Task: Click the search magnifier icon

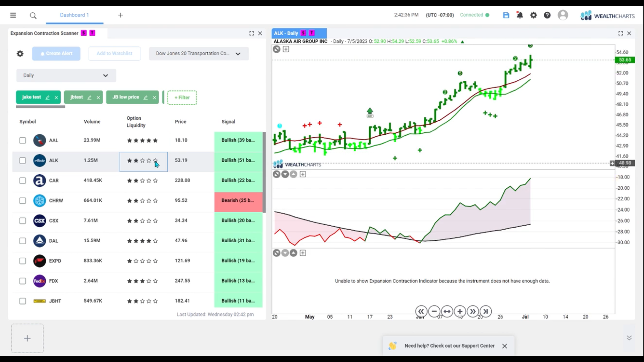Action: [33, 15]
